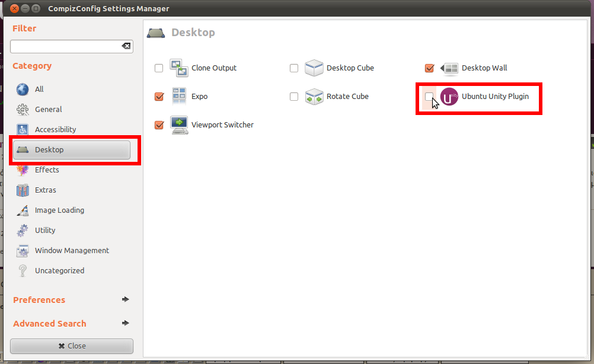Click the clear icon in filter box
The image size is (594, 364).
click(x=126, y=46)
